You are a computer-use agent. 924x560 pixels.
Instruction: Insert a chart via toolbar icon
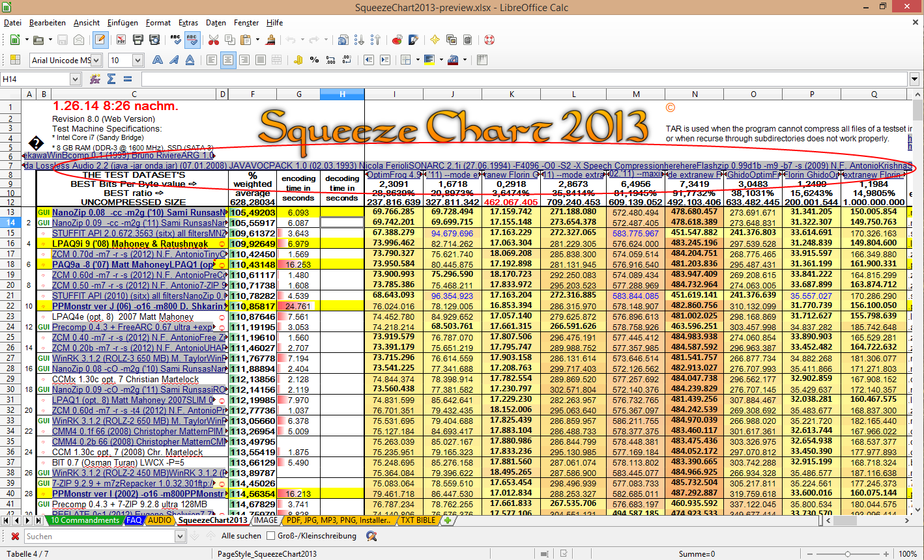[397, 40]
